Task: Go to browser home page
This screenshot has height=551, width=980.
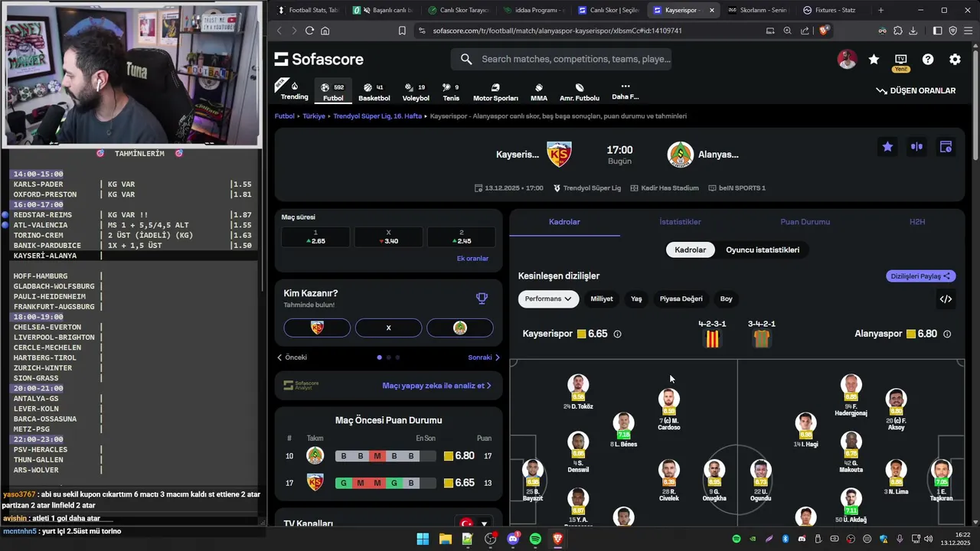Action: (x=325, y=31)
